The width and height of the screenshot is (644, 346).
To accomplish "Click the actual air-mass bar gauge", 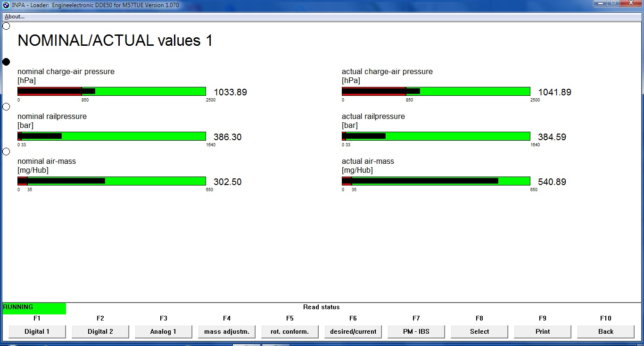I will [x=436, y=181].
